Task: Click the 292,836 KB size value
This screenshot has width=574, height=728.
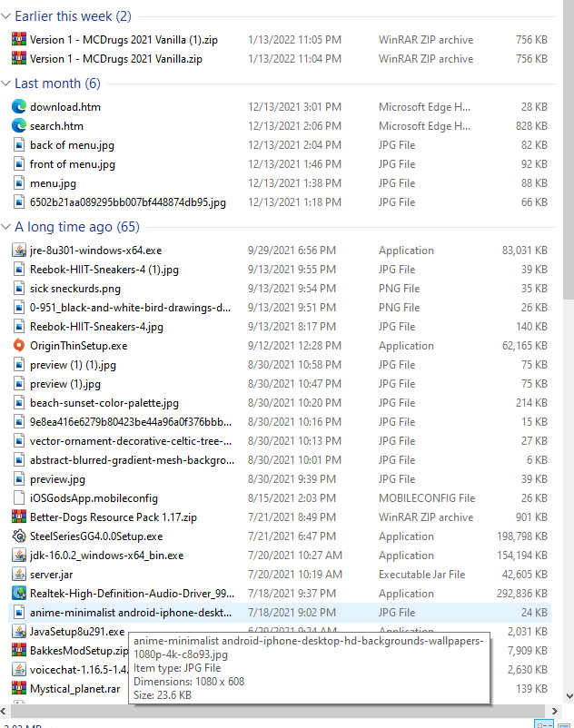Action: click(522, 593)
